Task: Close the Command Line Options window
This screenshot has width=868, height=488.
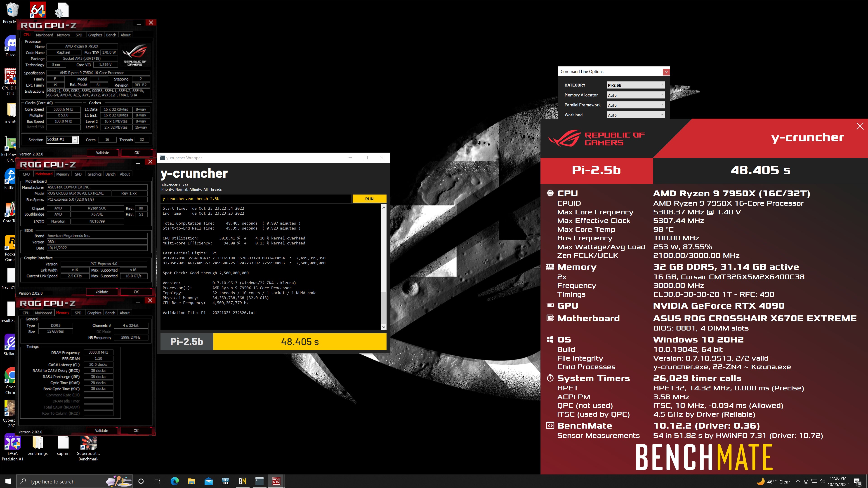Action: click(x=666, y=72)
